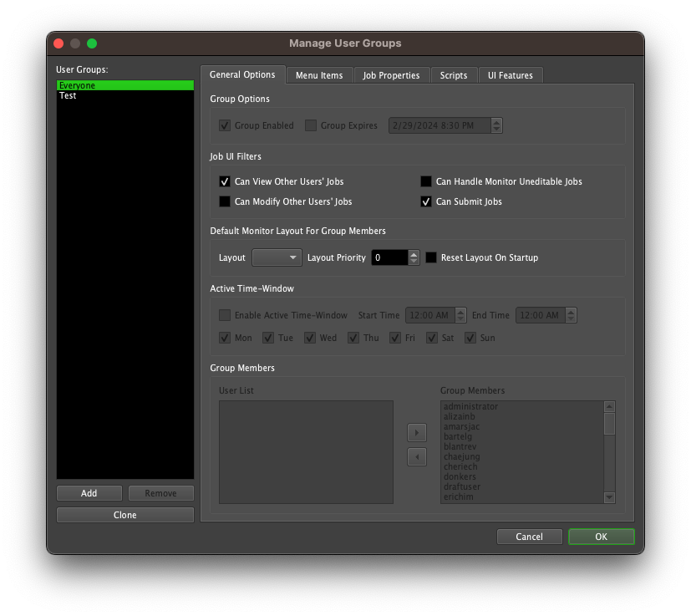Screen dimensions: 691x616
Task: Enable Can Modify Other Users' Jobs
Action: click(224, 201)
